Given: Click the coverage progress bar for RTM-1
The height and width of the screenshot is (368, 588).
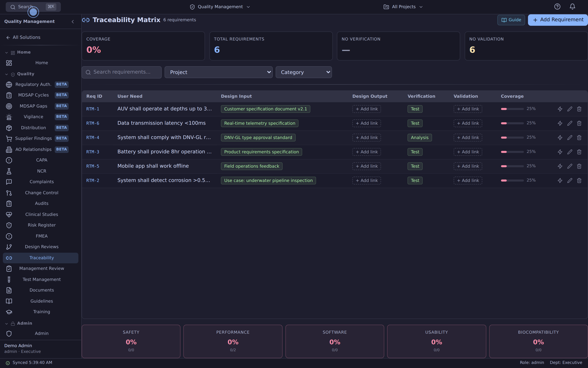Looking at the screenshot, I should pos(512,109).
